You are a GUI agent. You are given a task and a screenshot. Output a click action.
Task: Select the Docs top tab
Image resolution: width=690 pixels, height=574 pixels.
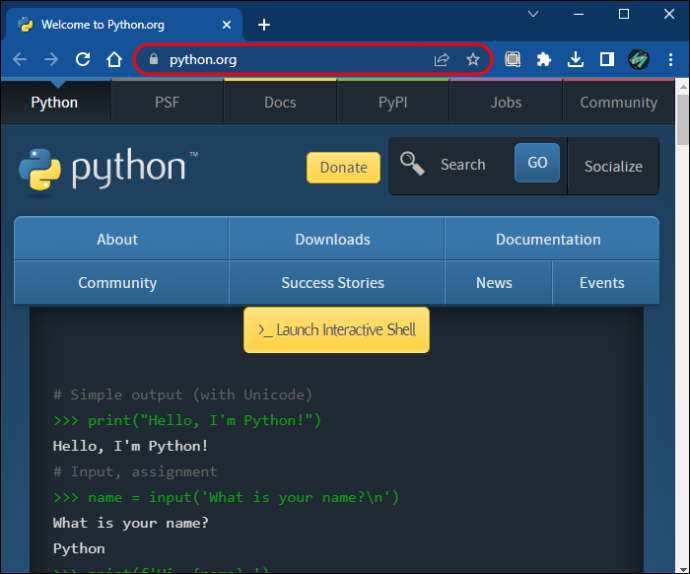point(280,102)
